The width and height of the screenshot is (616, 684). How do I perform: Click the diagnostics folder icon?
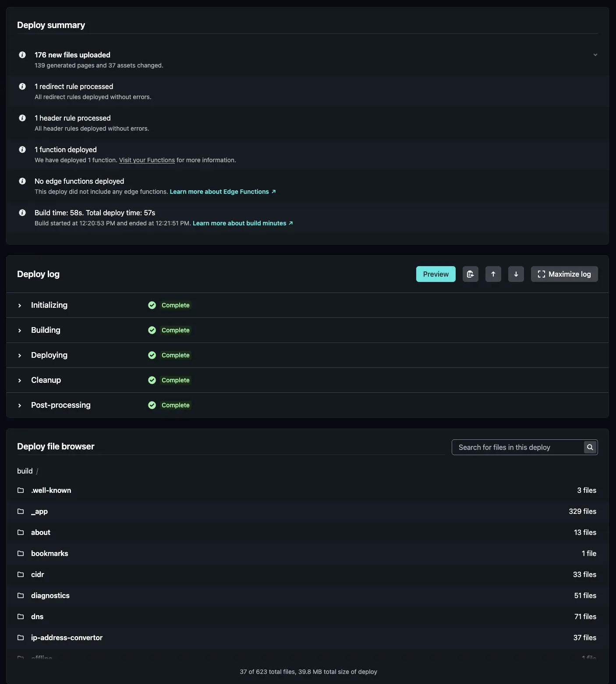21,595
